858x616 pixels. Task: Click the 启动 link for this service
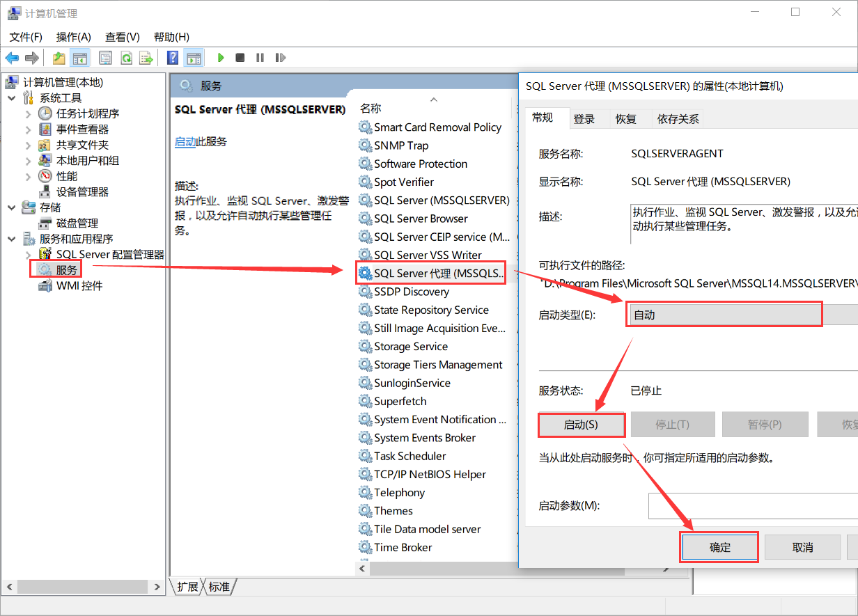[185, 141]
